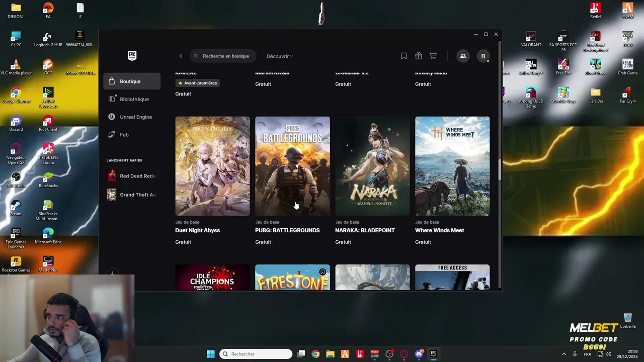Viewport: 644px width, 362px height.
Task: Open Discord from the taskbar
Action: pyautogui.click(x=419, y=354)
